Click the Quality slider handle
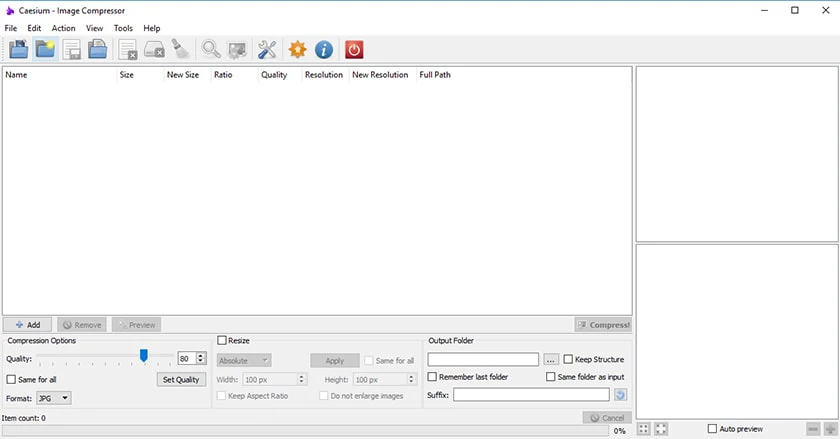 [x=144, y=355]
